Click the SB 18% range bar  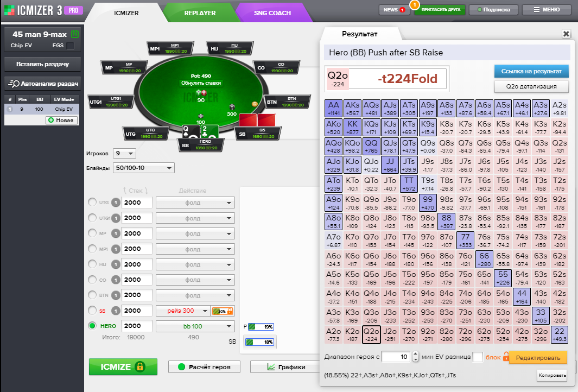(x=259, y=342)
